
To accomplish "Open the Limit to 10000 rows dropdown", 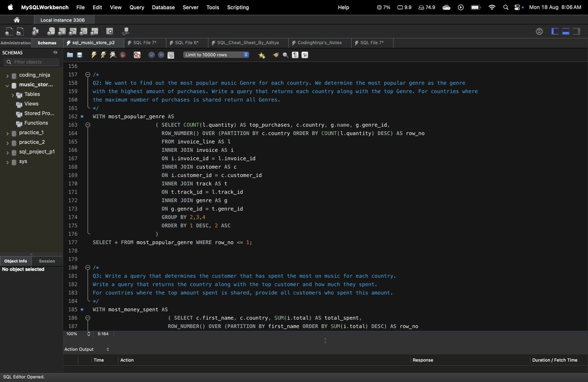I will pos(216,55).
